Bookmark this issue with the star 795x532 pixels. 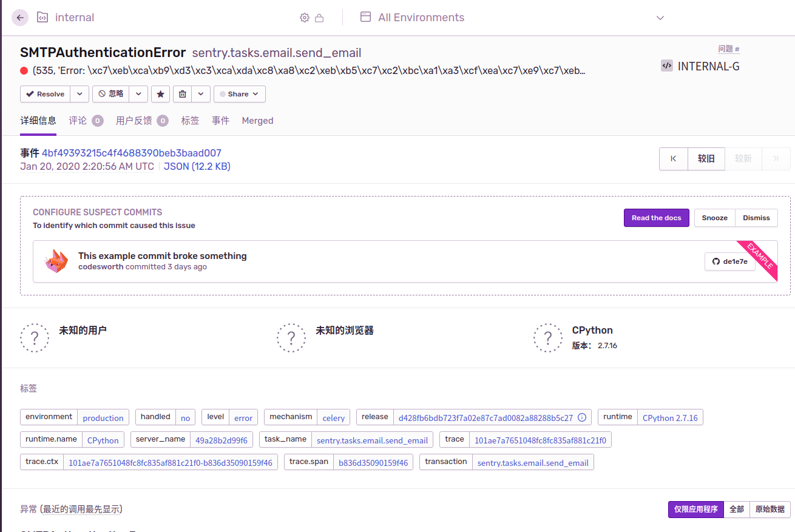(160, 94)
